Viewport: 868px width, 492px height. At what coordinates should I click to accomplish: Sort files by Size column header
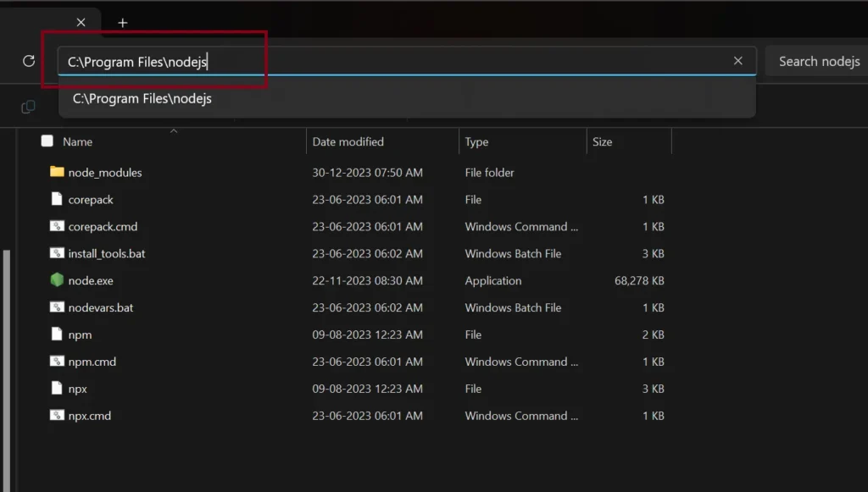(603, 141)
